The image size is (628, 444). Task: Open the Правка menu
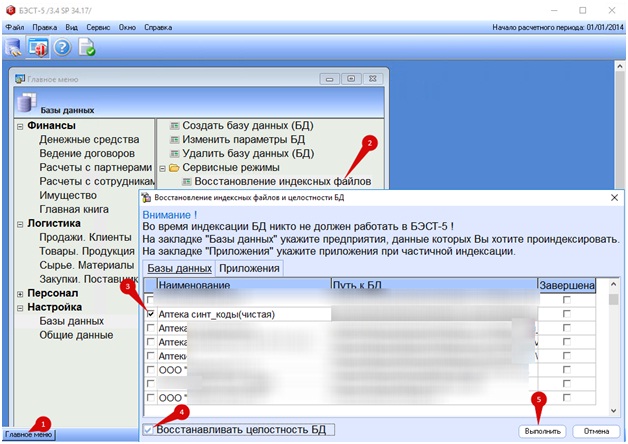point(44,27)
